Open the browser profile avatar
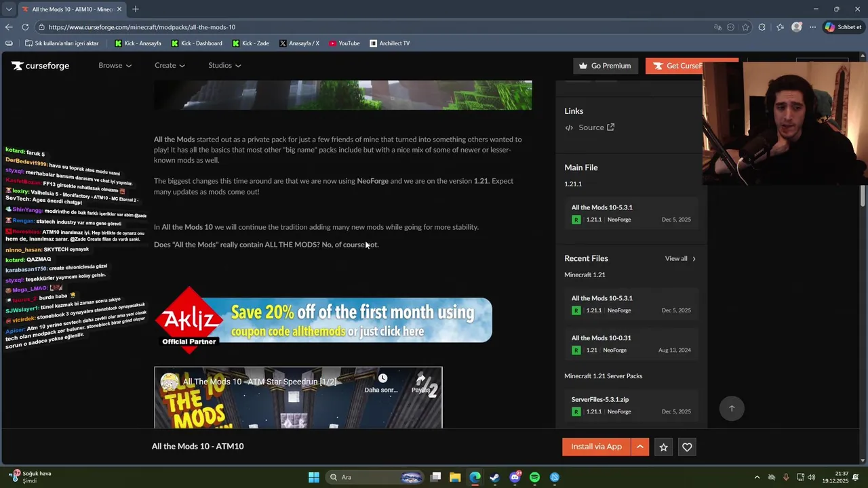Image resolution: width=868 pixels, height=488 pixels. pos(797,27)
